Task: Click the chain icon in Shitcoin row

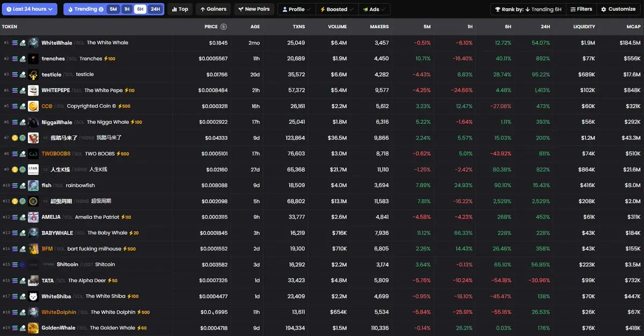Action: (x=15, y=265)
